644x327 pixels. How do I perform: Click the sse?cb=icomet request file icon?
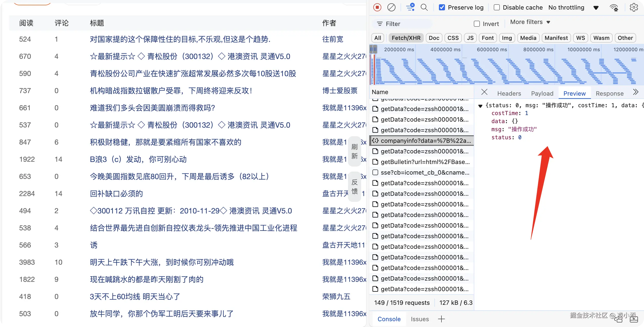tap(376, 172)
